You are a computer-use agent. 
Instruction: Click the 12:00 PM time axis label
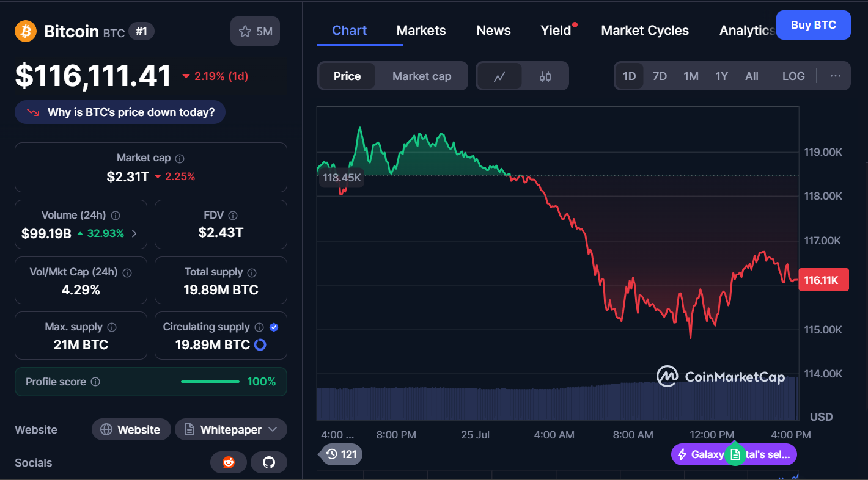coord(712,435)
